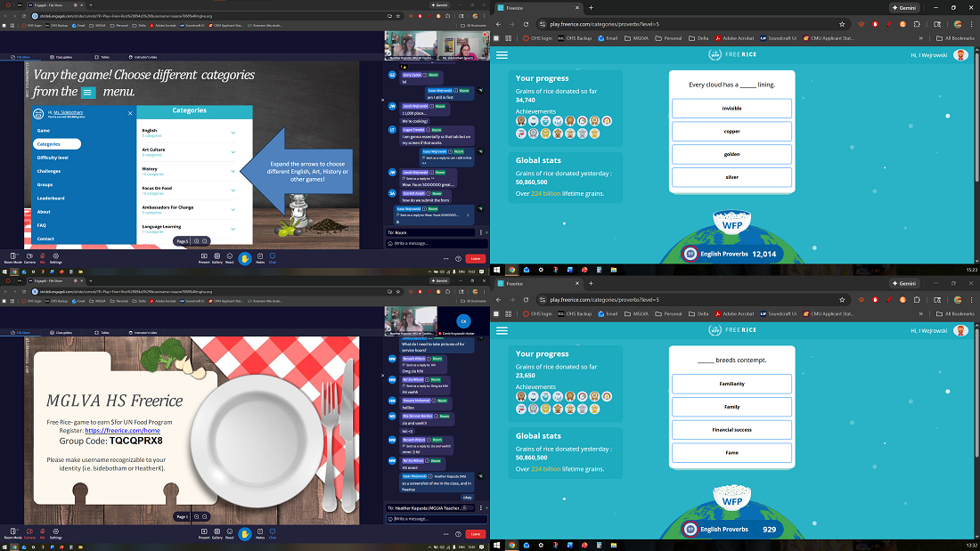
Task: Toggle Camera in the Vary-the-game Engageli window
Action: pos(29,257)
